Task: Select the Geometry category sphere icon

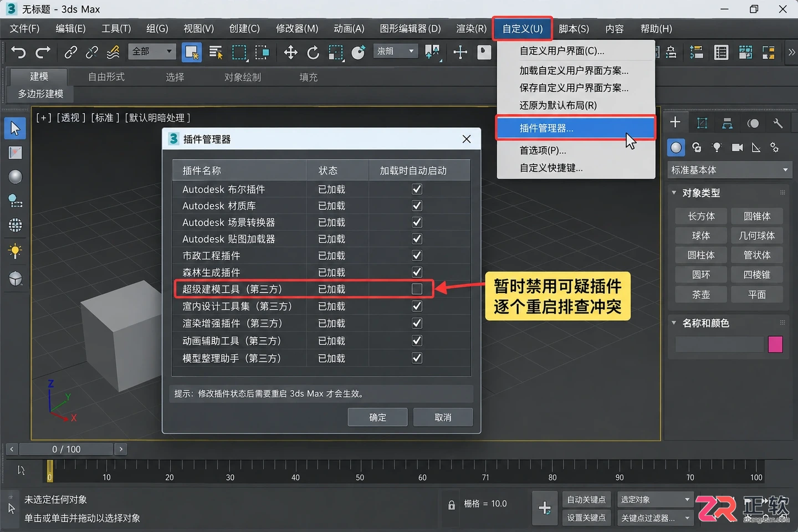Action: [676, 147]
